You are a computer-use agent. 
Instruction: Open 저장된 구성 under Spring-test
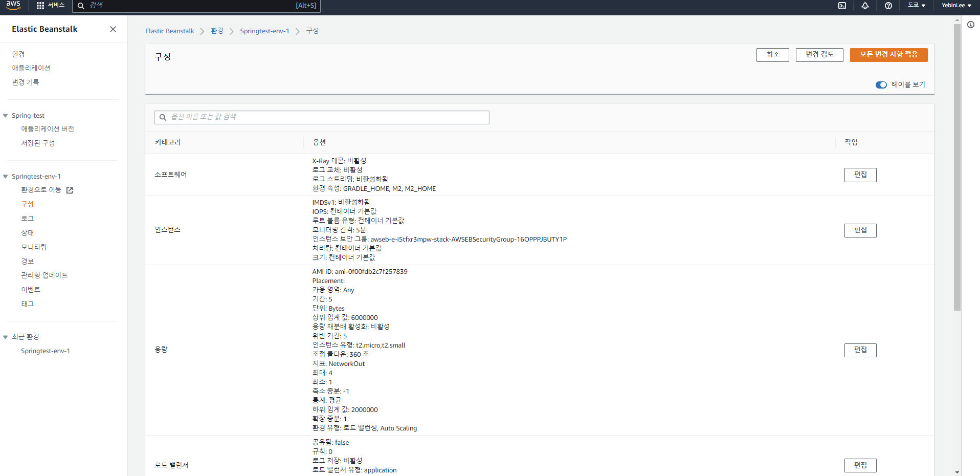[x=38, y=143]
